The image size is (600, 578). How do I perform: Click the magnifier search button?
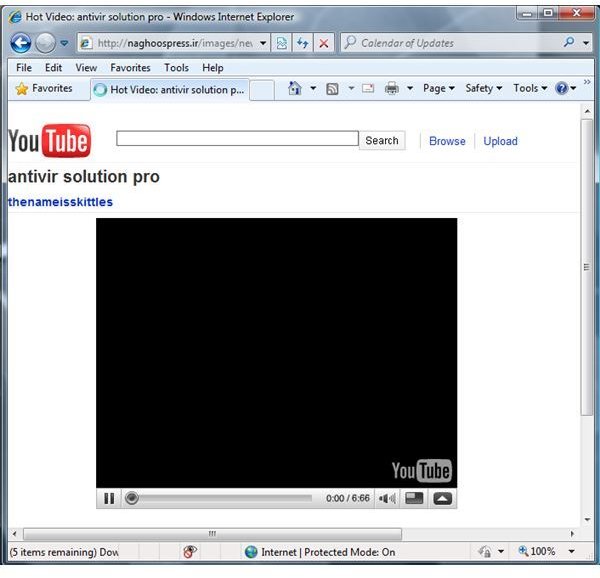[x=569, y=42]
